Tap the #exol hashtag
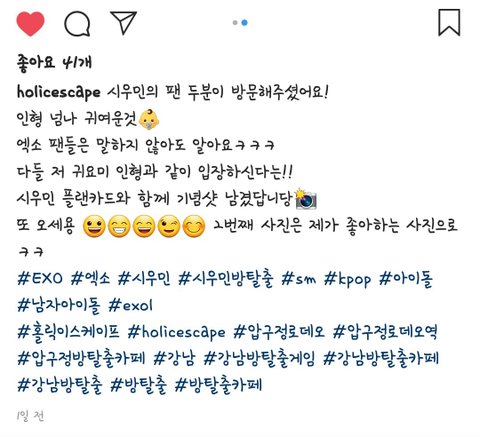480x437 pixels. pyautogui.click(x=131, y=305)
